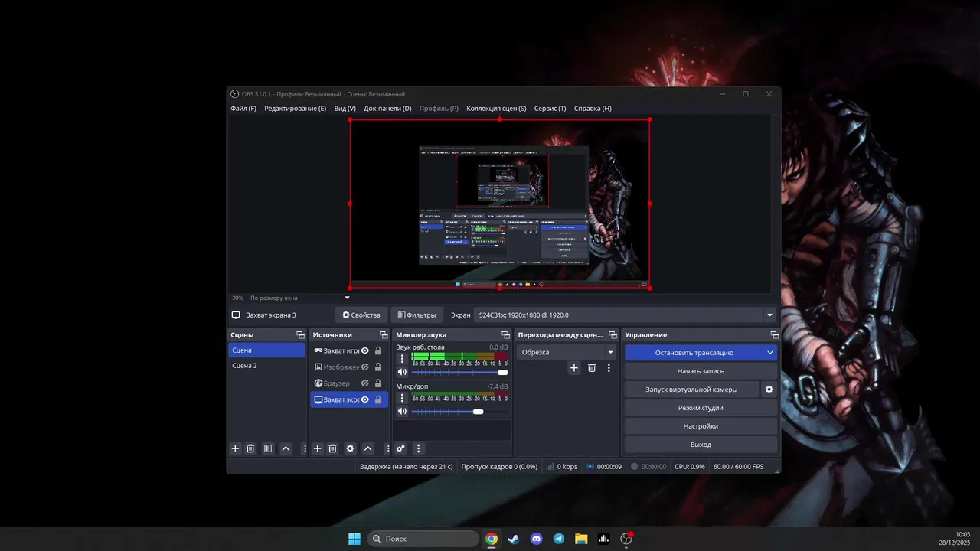Undock the Управление panel

[774, 334]
